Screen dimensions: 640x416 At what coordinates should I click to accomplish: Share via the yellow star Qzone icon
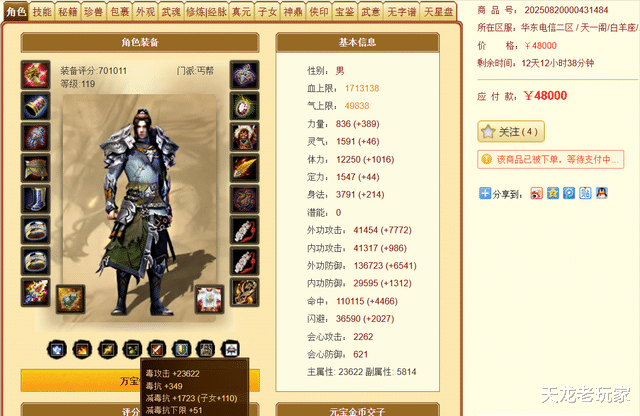[x=553, y=193]
